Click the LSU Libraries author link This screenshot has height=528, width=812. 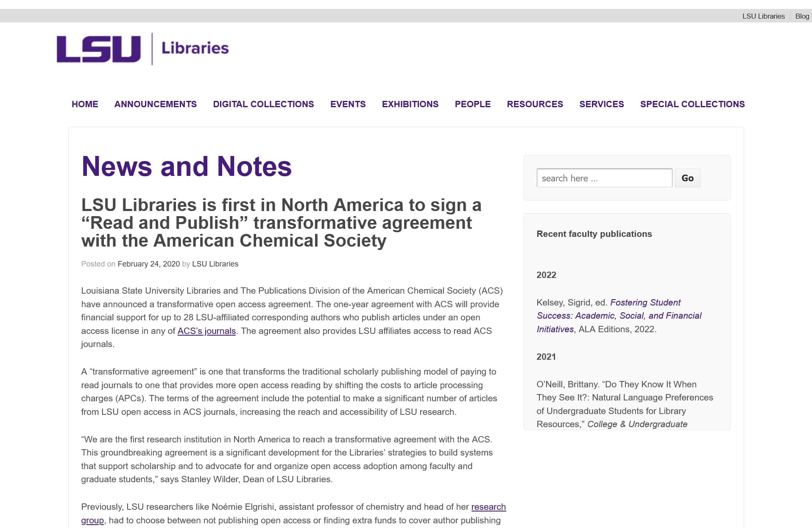[215, 264]
